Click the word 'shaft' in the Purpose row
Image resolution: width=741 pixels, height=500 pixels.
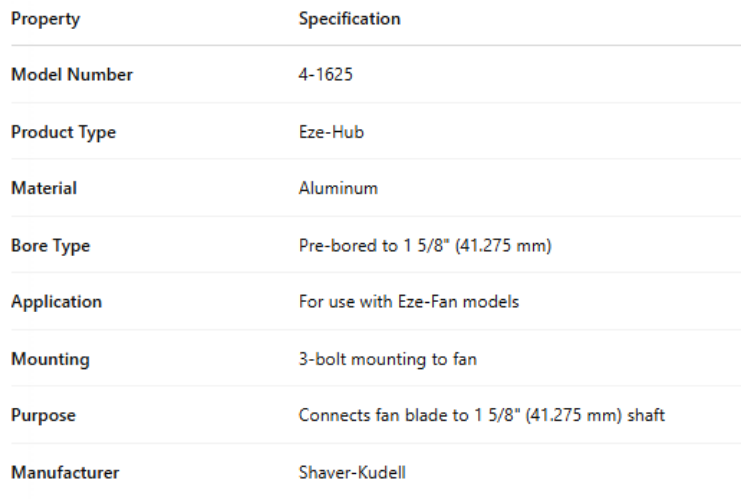point(645,415)
